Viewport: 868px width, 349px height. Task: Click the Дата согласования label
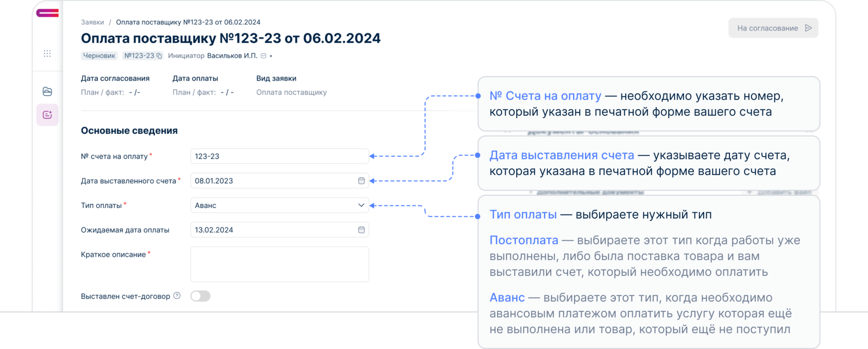[115, 78]
